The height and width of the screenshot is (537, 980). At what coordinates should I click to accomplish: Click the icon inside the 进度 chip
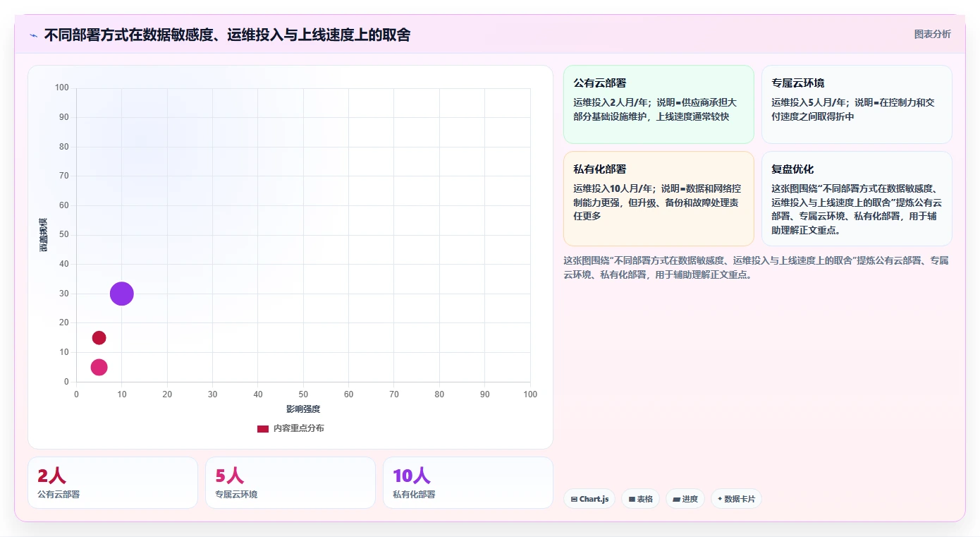pos(677,500)
